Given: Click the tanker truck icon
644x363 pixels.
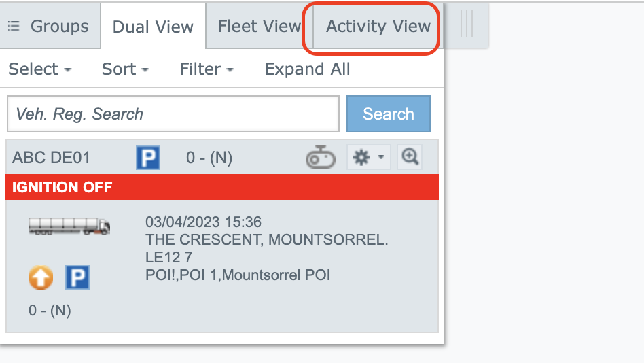Looking at the screenshot, I should (69, 226).
